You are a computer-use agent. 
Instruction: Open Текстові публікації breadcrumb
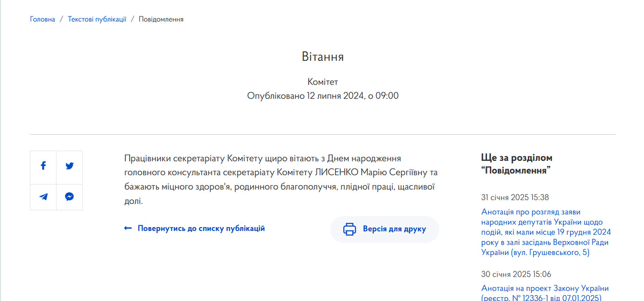[x=97, y=19]
